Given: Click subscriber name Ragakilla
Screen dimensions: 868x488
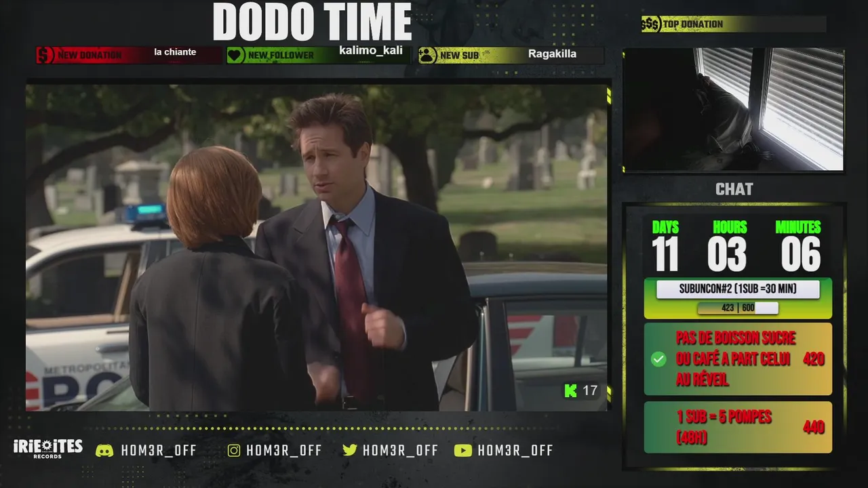Looking at the screenshot, I should tap(552, 54).
